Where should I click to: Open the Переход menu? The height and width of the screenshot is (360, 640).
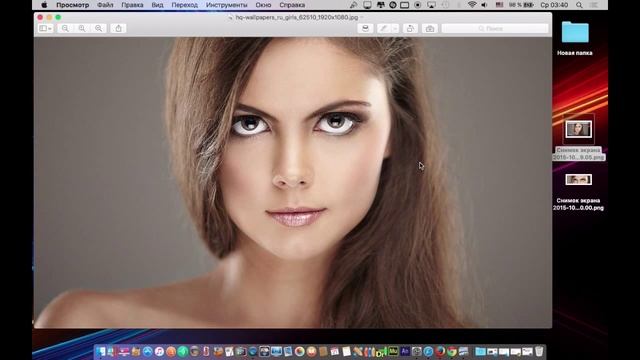point(184,5)
